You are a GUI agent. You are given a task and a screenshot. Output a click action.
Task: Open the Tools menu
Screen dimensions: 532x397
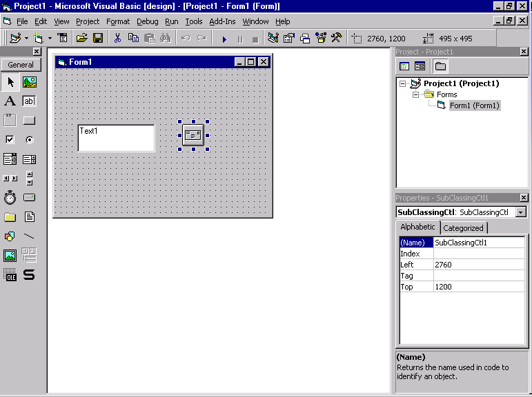tap(194, 21)
